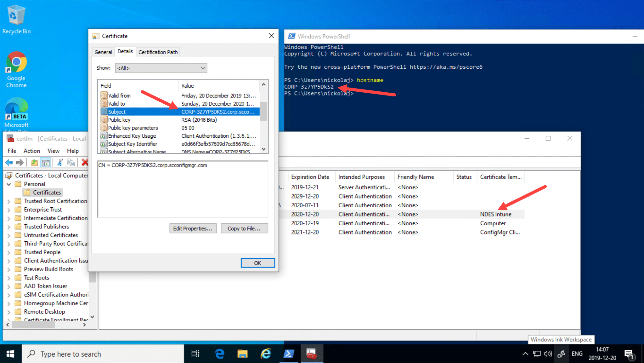Viewport: 644px width, 363px height.
Task: Open the Show filter dropdown
Action: [161, 68]
